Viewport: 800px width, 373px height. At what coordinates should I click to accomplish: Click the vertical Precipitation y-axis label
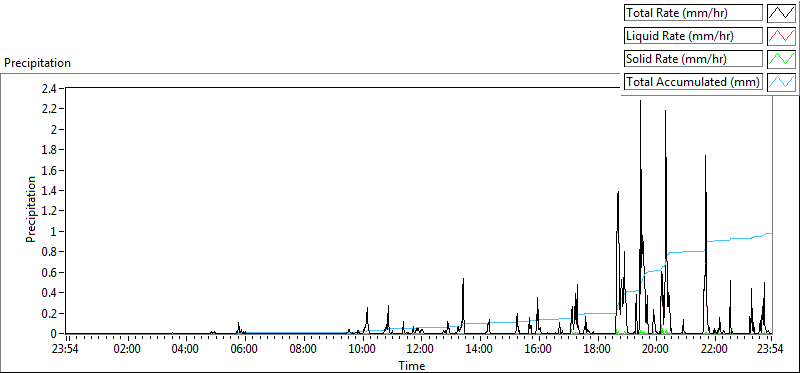pos(31,209)
